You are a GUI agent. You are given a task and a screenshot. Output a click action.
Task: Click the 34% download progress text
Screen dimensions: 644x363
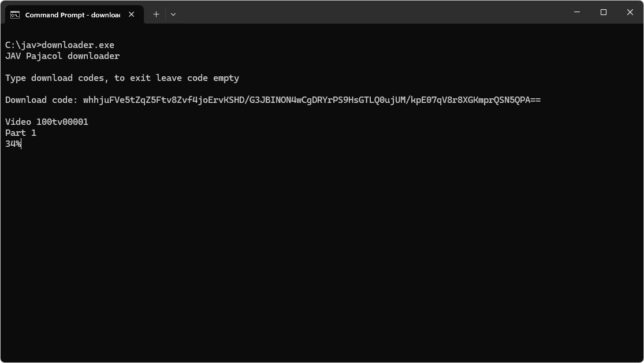tap(12, 144)
